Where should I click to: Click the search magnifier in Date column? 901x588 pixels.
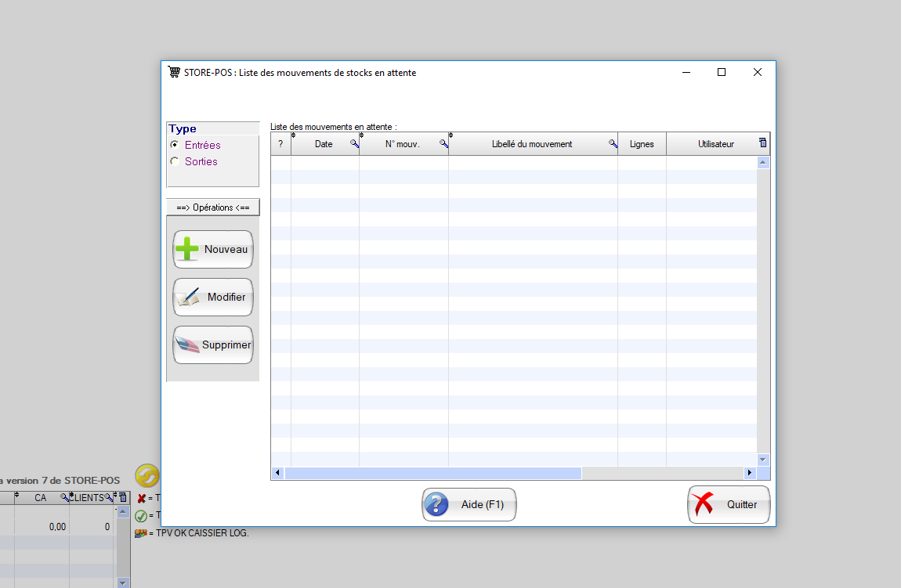(354, 144)
